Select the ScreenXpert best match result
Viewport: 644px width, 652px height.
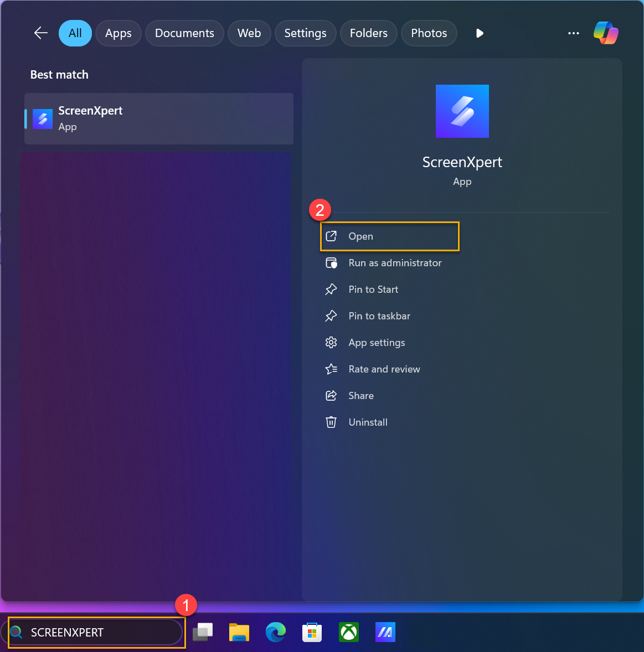(159, 118)
